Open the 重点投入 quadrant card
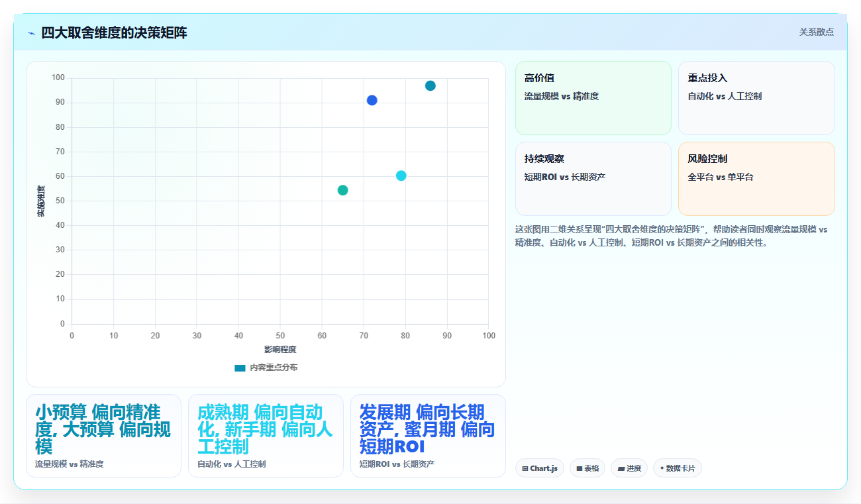This screenshot has width=861, height=504. [756, 98]
